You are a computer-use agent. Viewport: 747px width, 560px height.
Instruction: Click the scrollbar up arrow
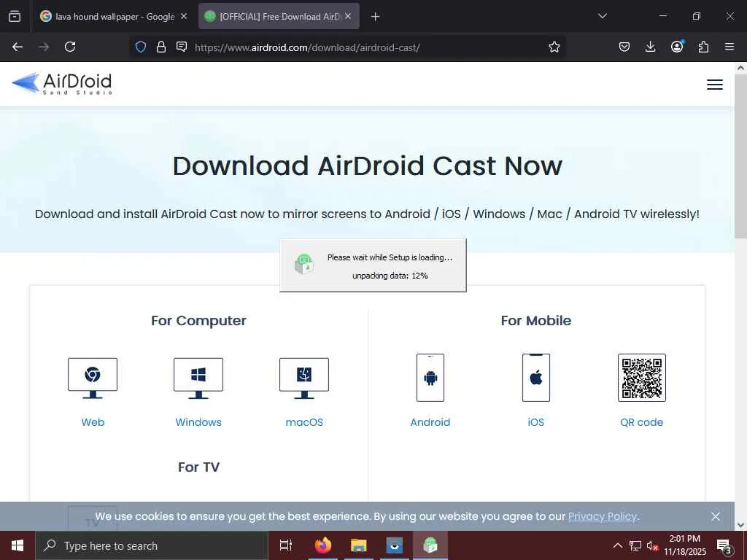(x=740, y=68)
